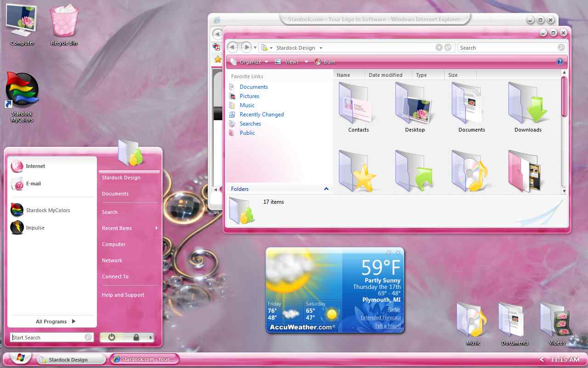
Task: Click the user picture atop Start menu
Action: click(x=130, y=153)
